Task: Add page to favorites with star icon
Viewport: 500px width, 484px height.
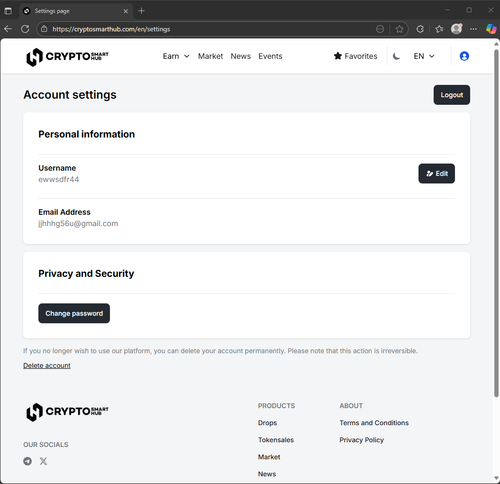Action: coord(399,29)
